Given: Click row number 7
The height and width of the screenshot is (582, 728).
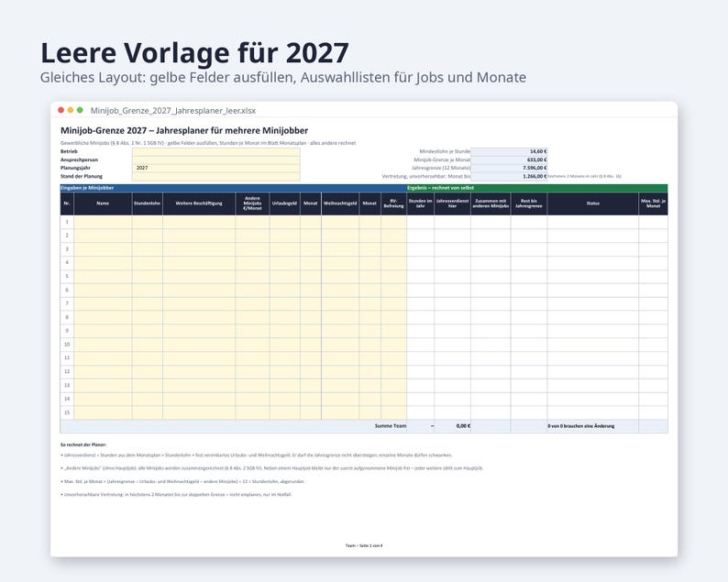Looking at the screenshot, I should (x=67, y=303).
